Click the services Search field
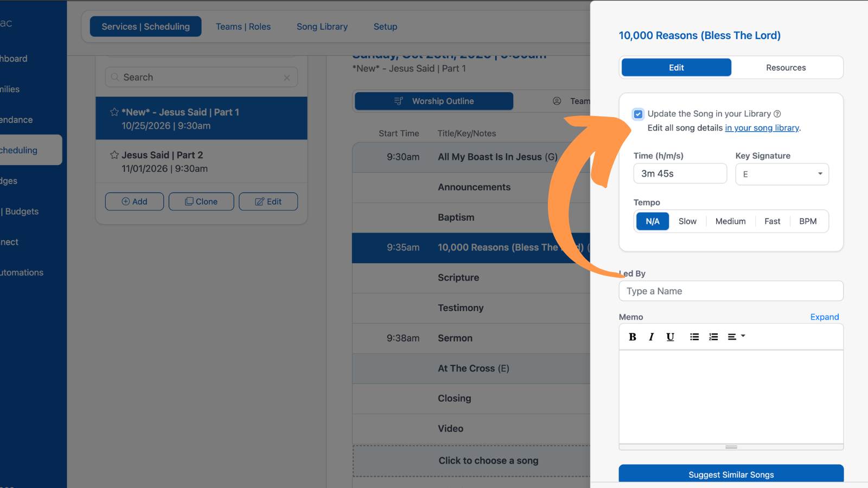The height and width of the screenshot is (488, 868). 201,78
